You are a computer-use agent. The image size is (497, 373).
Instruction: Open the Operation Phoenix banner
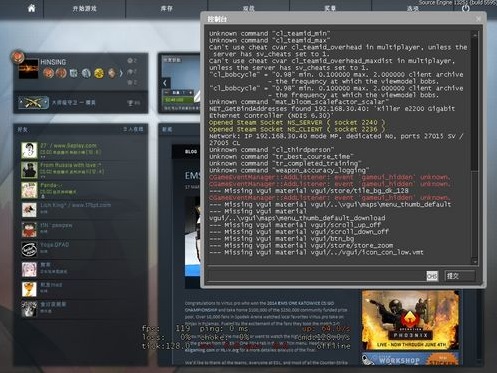coord(410,320)
